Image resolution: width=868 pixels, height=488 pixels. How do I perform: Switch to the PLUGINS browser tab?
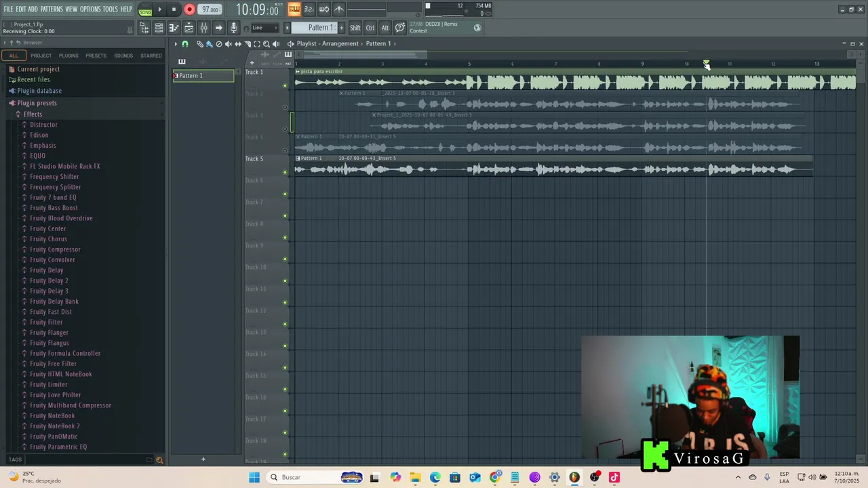coord(68,56)
